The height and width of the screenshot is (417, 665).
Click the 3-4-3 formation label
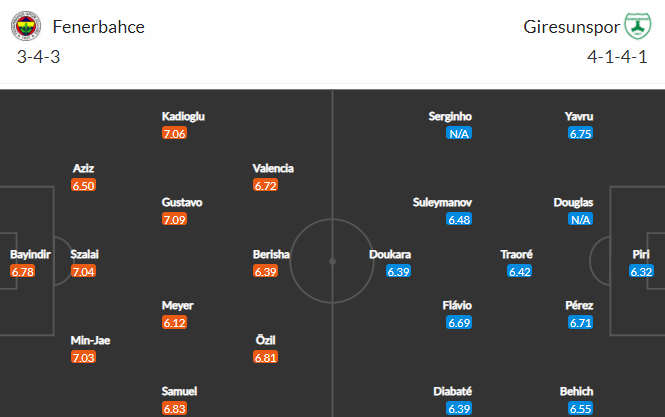[x=38, y=57]
